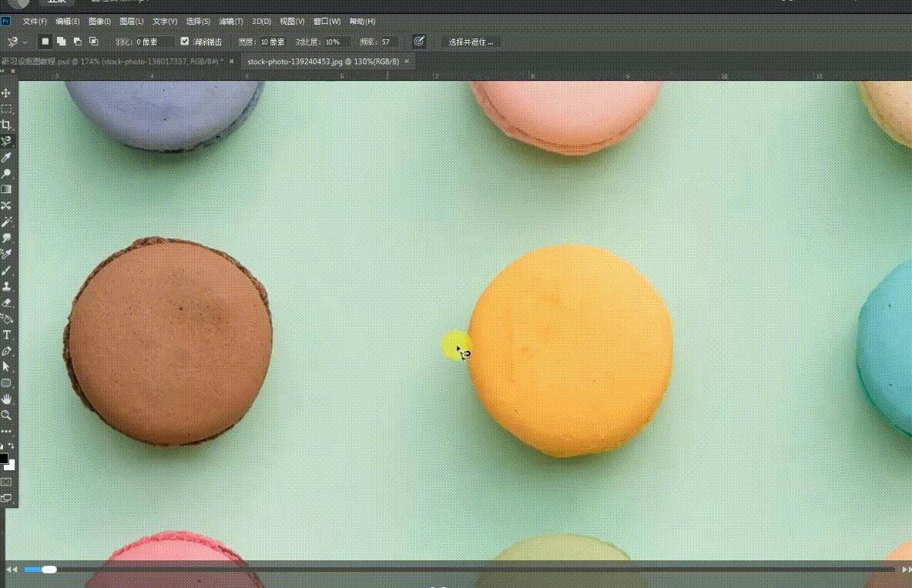Select the Crop tool

[x=6, y=125]
